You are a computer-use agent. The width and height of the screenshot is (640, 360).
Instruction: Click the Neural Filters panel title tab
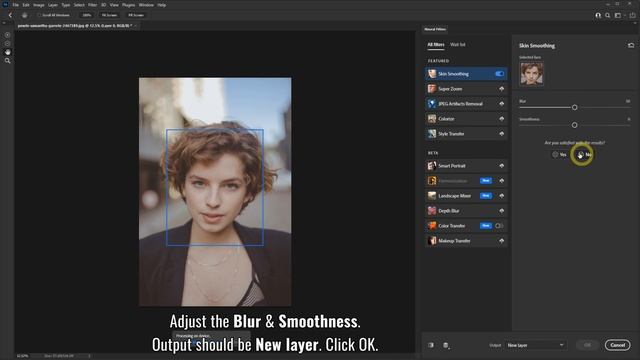[435, 29]
